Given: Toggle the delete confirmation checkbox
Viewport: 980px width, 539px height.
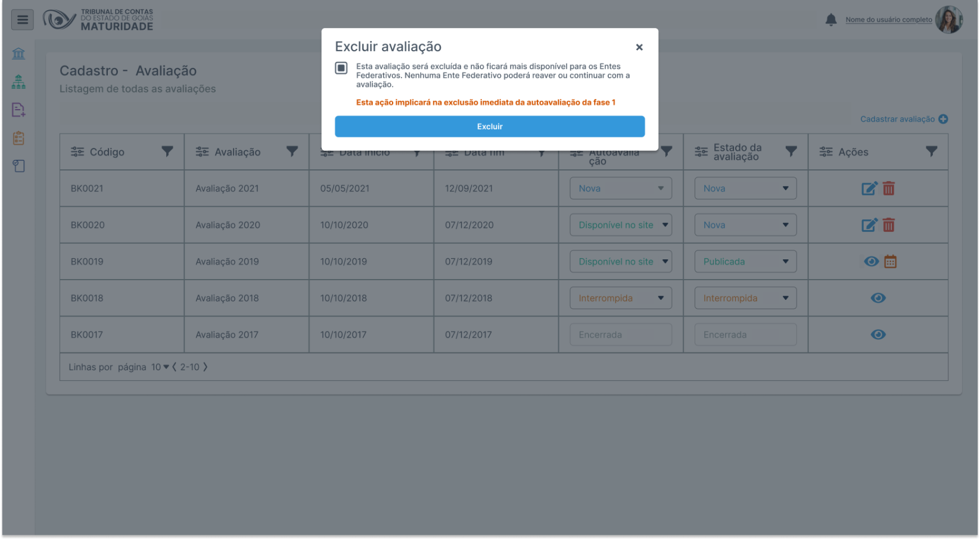Looking at the screenshot, I should tap(341, 68).
